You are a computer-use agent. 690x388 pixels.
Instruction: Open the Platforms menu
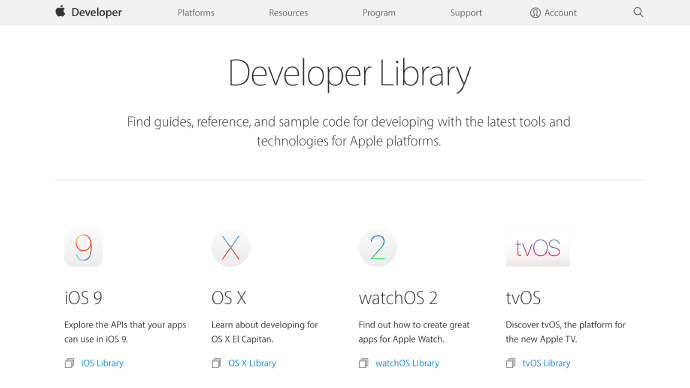coord(196,13)
